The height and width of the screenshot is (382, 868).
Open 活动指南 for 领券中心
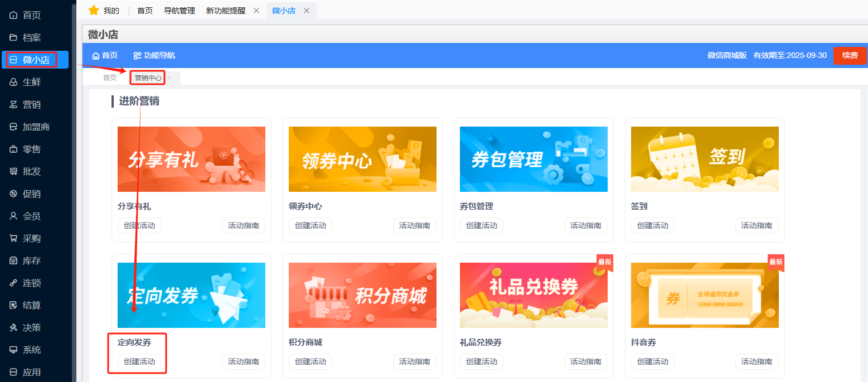[x=415, y=225]
